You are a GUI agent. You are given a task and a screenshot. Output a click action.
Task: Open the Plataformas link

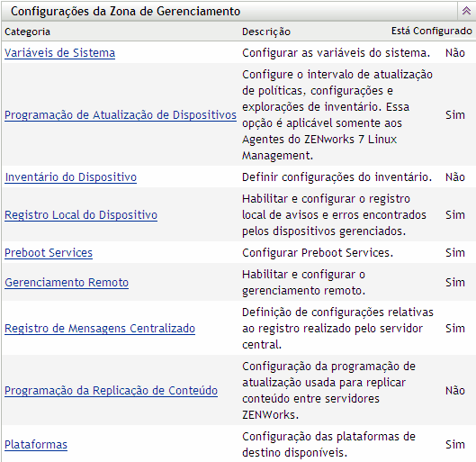[36, 445]
